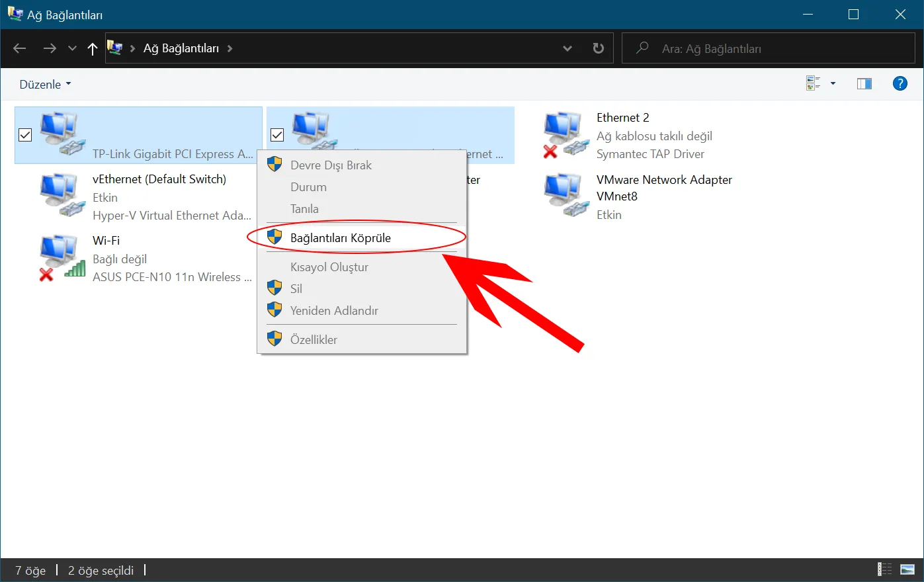This screenshot has height=582, width=924.
Task: Uncheck the TP-Link Gigabit adapter checkbox
Action: [24, 135]
